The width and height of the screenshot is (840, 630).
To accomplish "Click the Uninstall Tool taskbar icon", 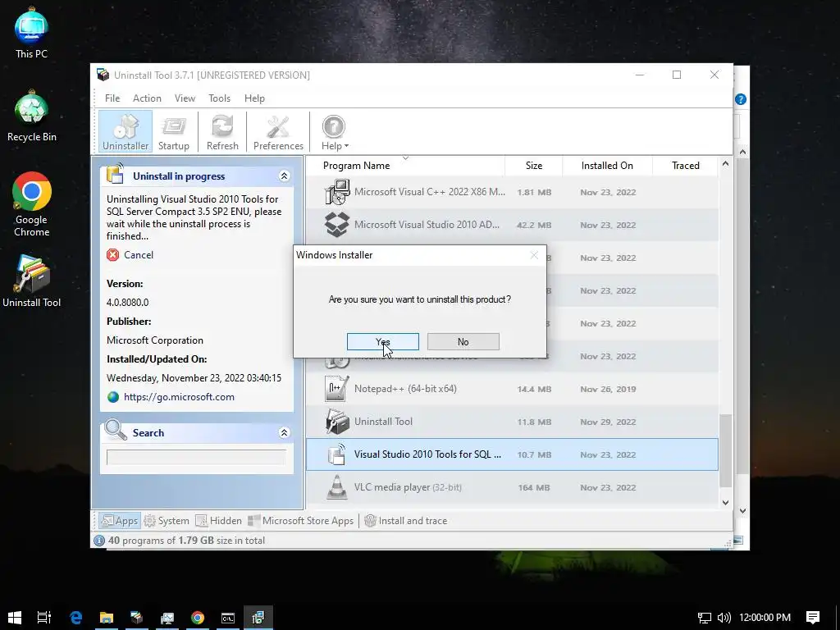I will [137, 617].
